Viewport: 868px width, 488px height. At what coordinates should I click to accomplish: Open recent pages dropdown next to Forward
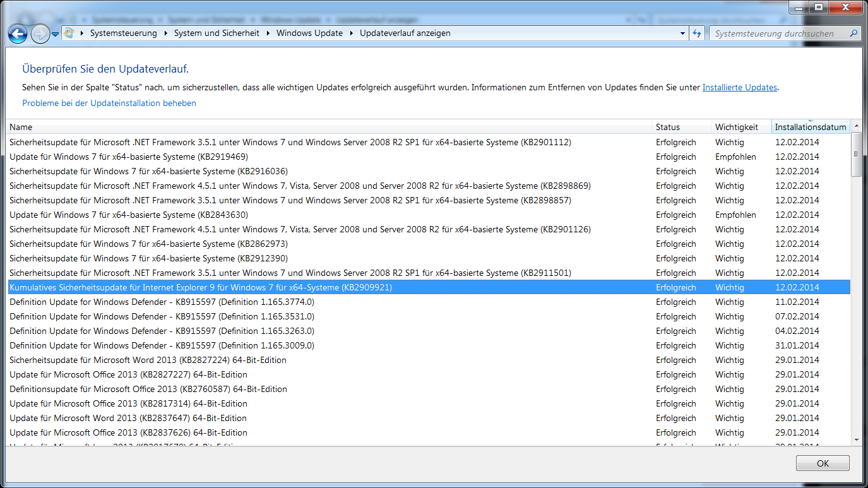55,34
